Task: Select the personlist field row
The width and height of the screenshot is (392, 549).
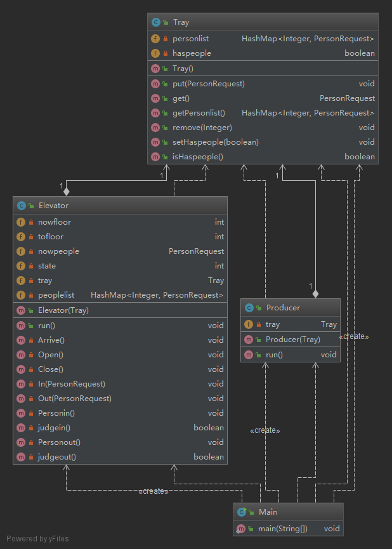Action: [263, 39]
